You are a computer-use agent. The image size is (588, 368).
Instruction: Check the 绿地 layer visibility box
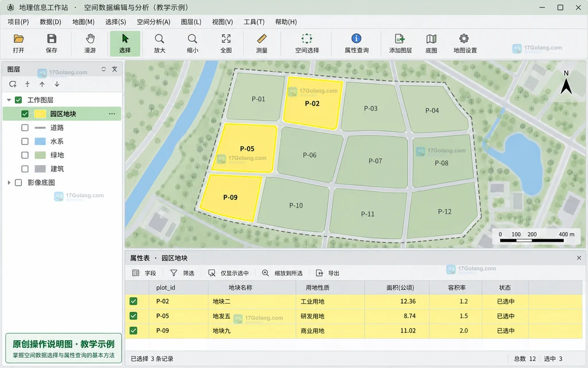pos(25,155)
